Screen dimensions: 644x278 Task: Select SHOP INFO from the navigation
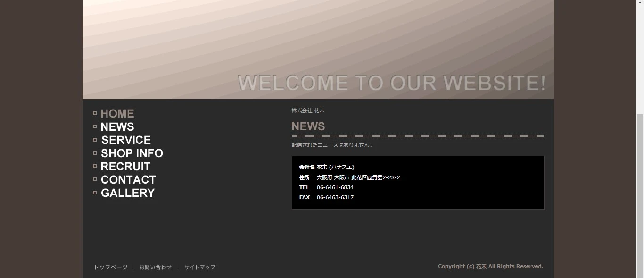pyautogui.click(x=132, y=153)
